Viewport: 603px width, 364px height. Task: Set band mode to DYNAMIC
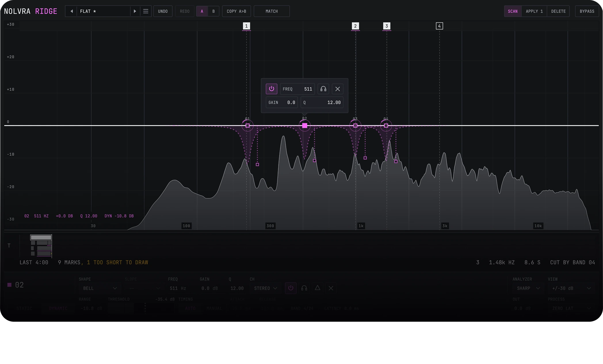58,308
